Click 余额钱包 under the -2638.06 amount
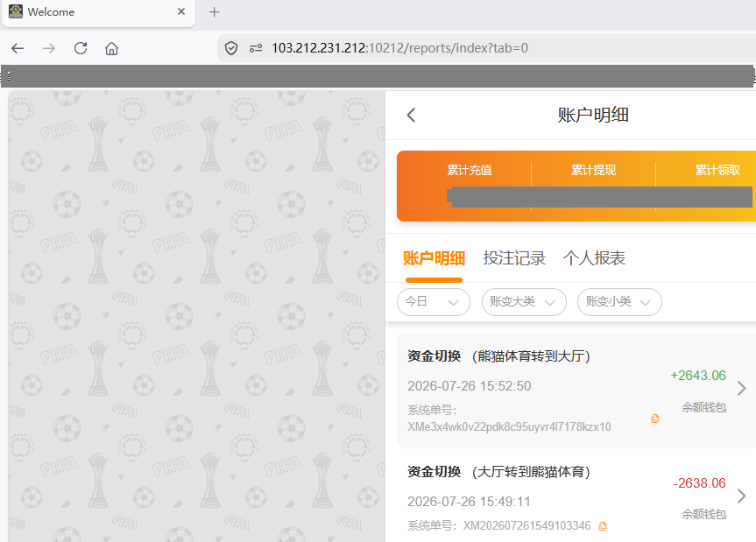Image resolution: width=756 pixels, height=542 pixels. click(x=704, y=515)
